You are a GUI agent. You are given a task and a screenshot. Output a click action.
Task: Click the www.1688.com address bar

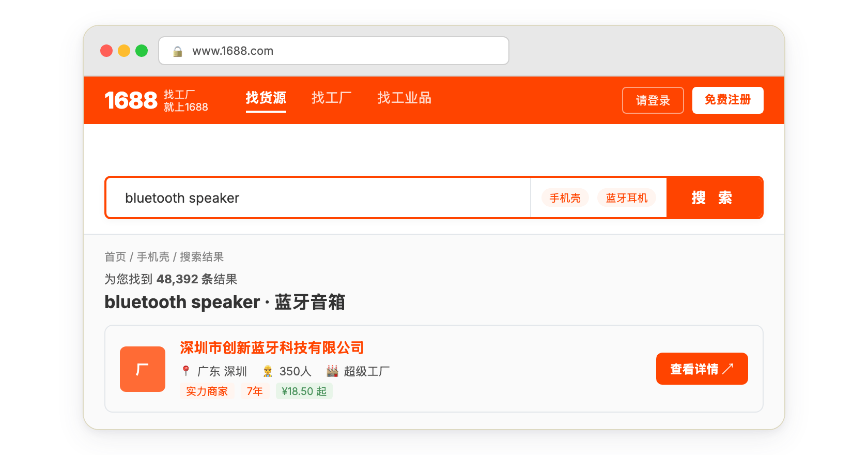point(334,51)
